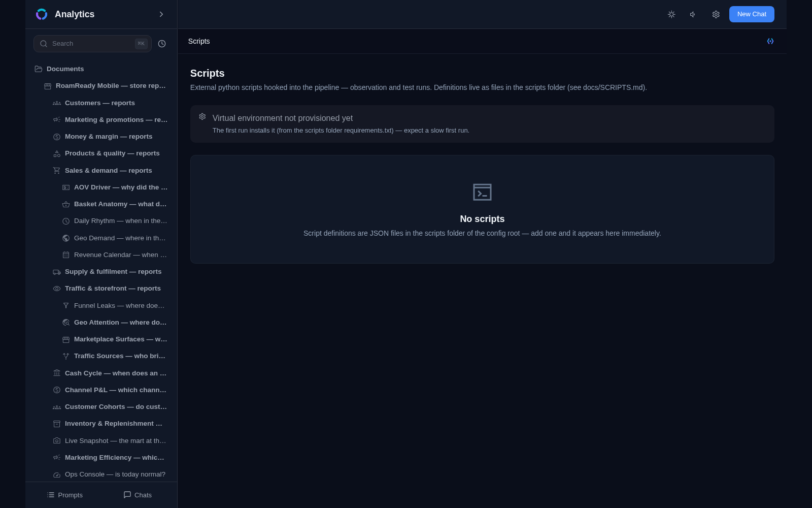
Task: Open Products & quality — reports
Action: pyautogui.click(x=101, y=153)
